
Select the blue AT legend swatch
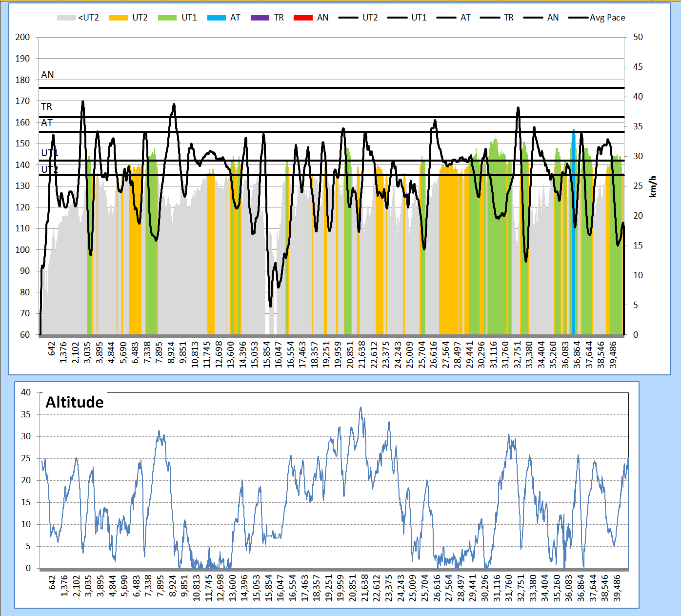[217, 18]
